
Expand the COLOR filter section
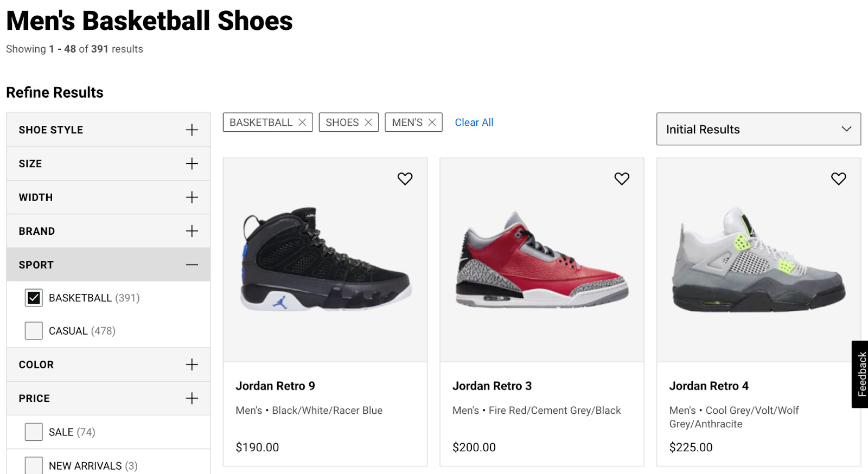(x=192, y=364)
